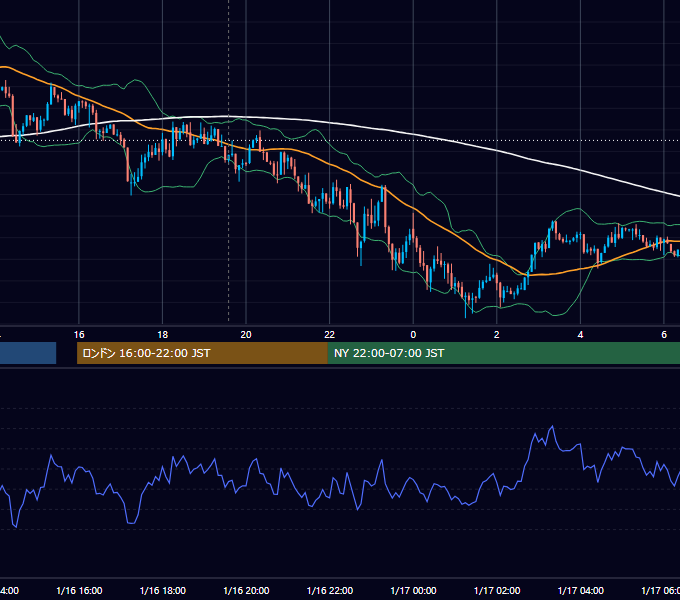Screen dimensions: 680x600
Task: Click the 1/16 20:00 date label
Action: [x=246, y=590]
